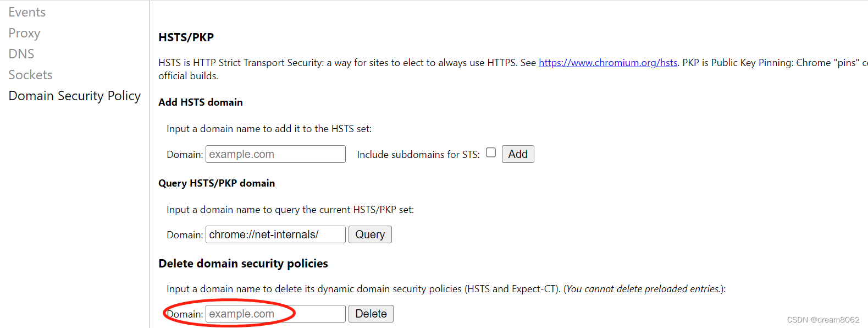Click the Query HSTS/PKP domain heading
This screenshot has width=868, height=328.
217,183
